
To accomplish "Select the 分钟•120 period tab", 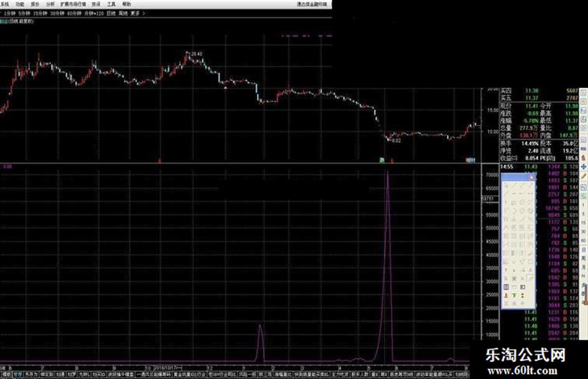I will coord(94,13).
